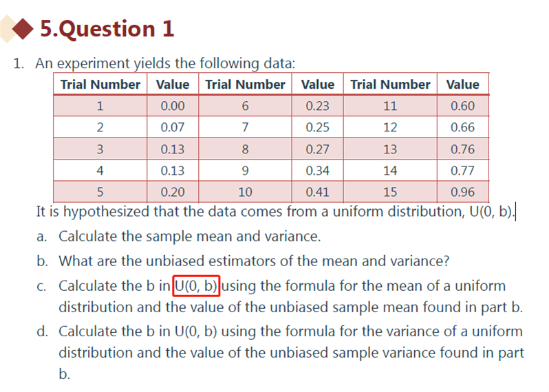Screen dimensions: 549x392
Task: Click the last 'Value' column header
Action: (462, 85)
